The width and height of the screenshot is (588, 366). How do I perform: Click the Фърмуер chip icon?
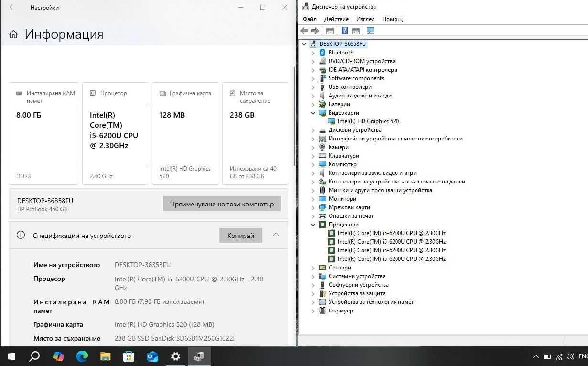point(322,311)
